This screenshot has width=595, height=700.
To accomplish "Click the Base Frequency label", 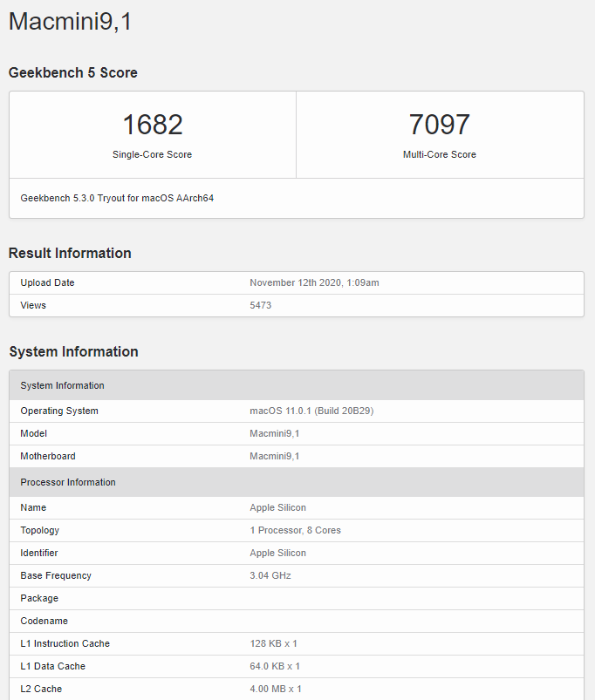I will point(56,576).
